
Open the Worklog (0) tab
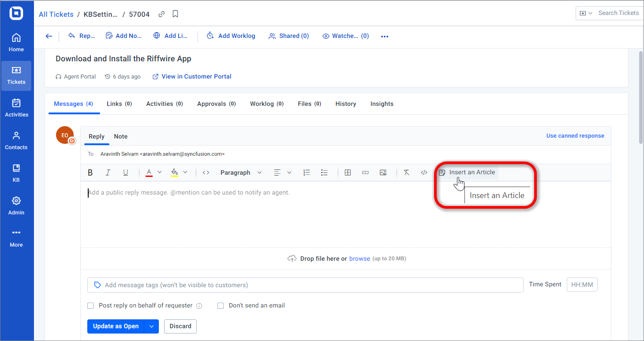pos(266,104)
